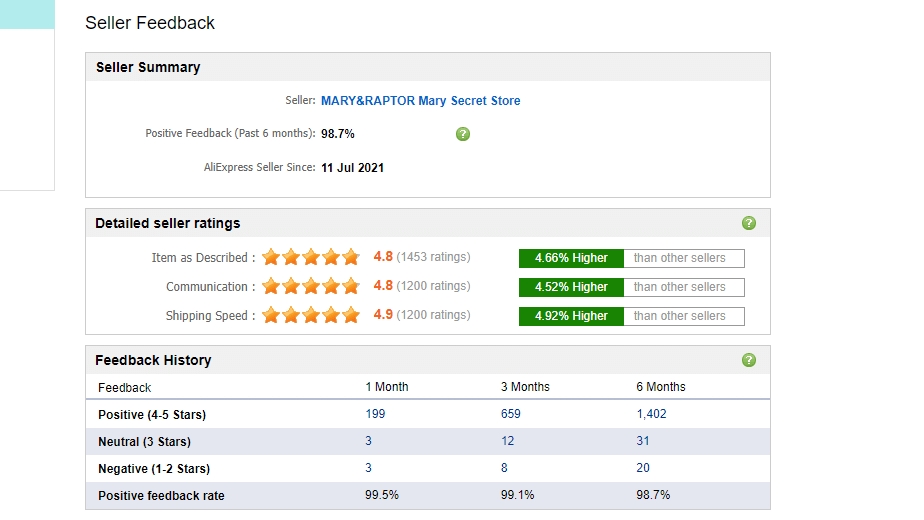Open the 31 neutral feedback for 6 Months
The height and width of the screenshot is (520, 924).
click(643, 441)
